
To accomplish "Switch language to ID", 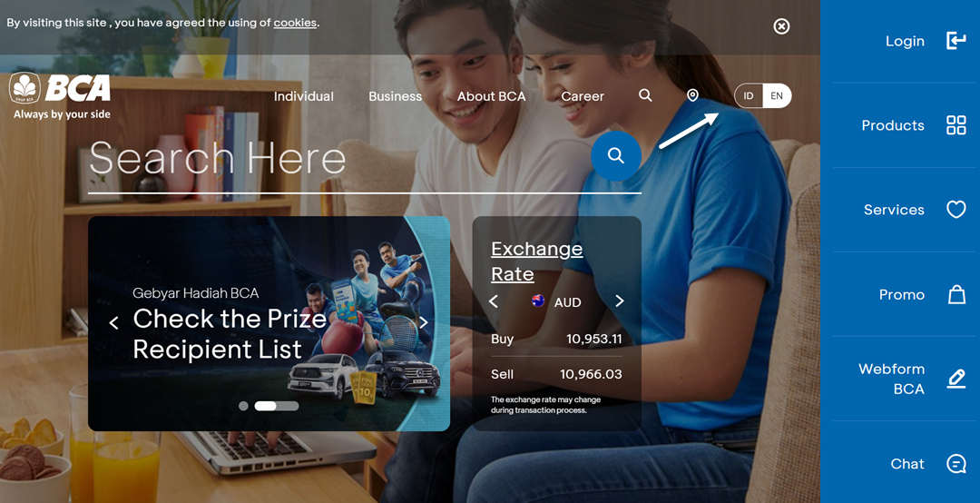I will [x=749, y=96].
